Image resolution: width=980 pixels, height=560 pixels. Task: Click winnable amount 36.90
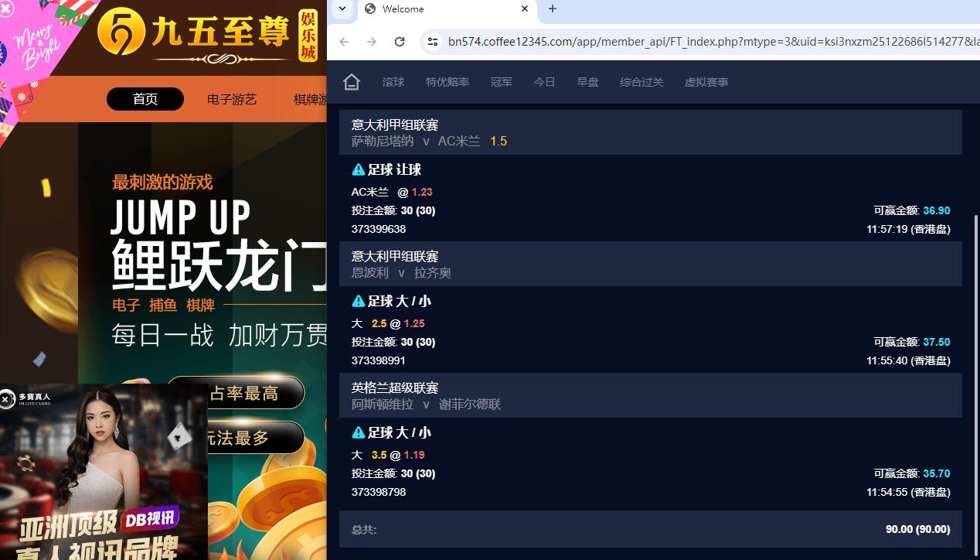click(937, 210)
